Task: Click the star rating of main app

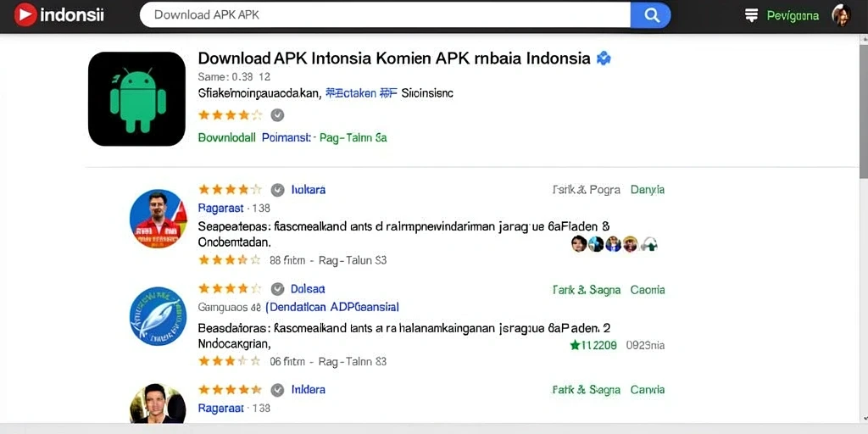Action: [x=231, y=115]
